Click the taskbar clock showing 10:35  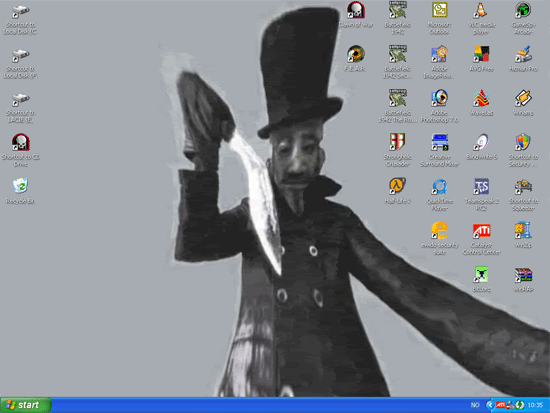pyautogui.click(x=535, y=405)
